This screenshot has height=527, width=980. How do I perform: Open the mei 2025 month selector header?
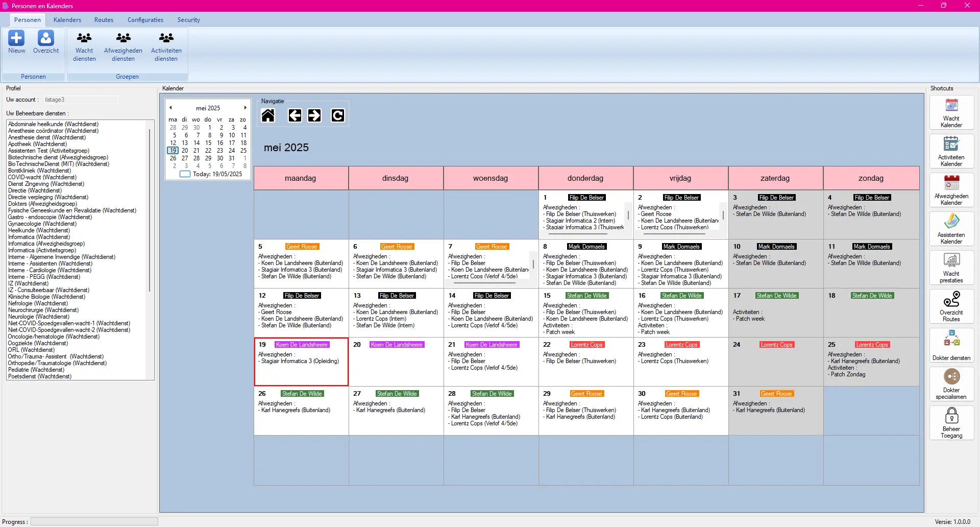[208, 108]
